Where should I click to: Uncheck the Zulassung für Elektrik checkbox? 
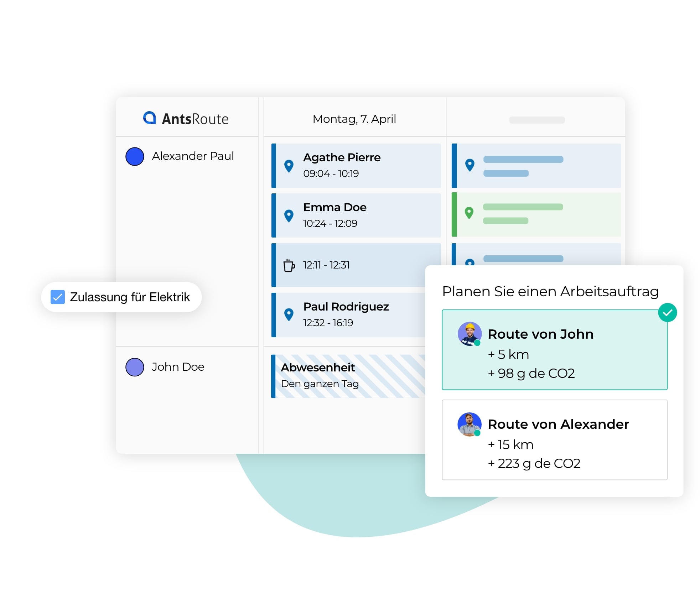coord(57,297)
